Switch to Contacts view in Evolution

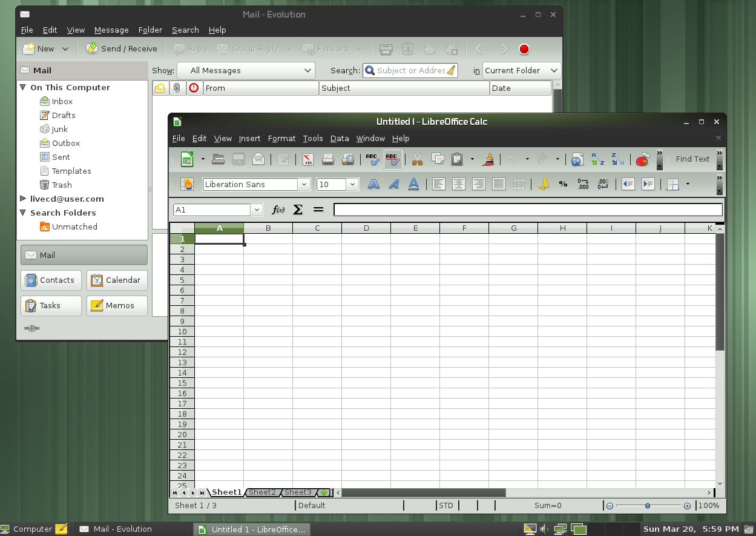pyautogui.click(x=51, y=280)
